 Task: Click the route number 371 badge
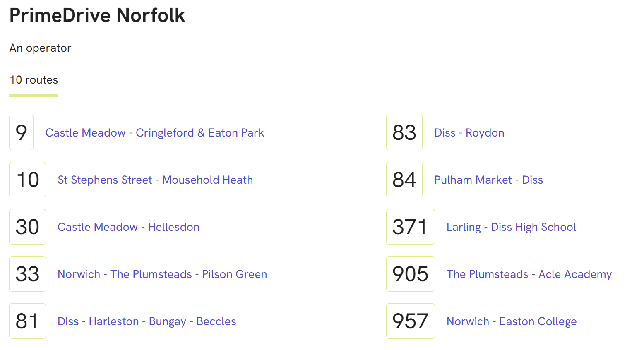(410, 227)
